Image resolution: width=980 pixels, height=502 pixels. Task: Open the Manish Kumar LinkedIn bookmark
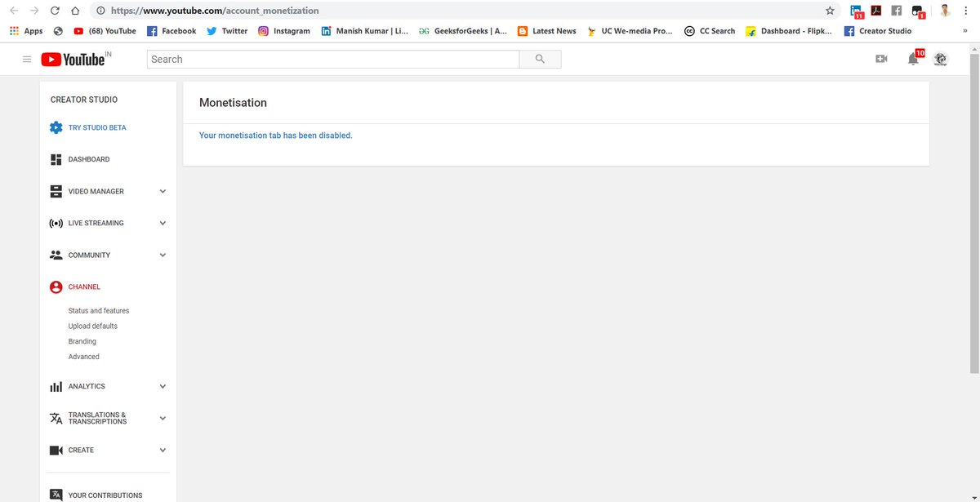364,31
